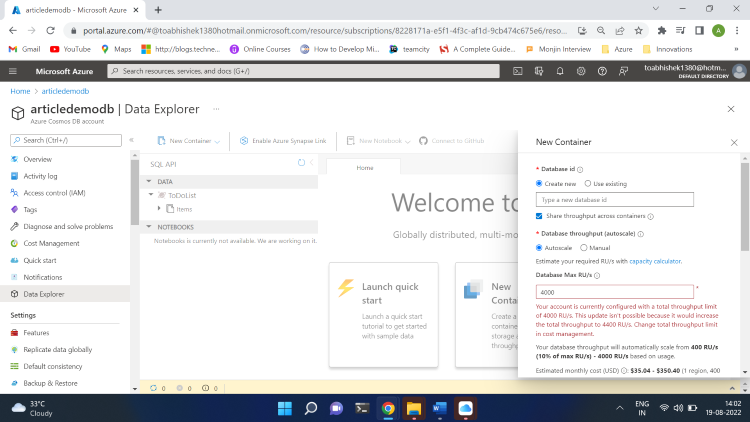Screen dimensions: 750x422
Task: Click Share throughput info icon
Action: click(651, 216)
